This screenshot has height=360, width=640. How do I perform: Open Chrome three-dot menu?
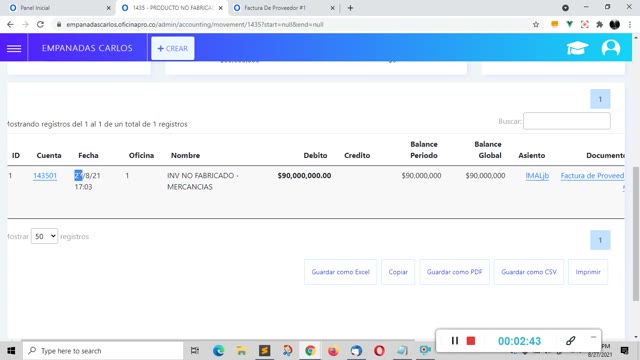click(x=630, y=24)
